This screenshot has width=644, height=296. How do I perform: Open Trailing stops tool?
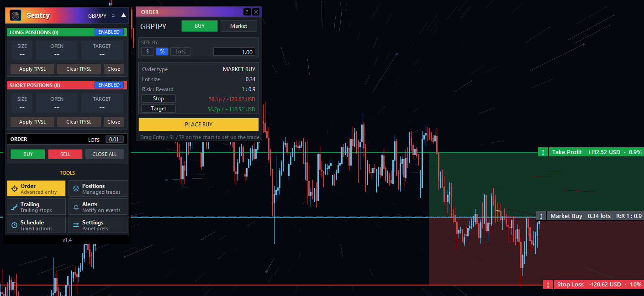point(37,207)
